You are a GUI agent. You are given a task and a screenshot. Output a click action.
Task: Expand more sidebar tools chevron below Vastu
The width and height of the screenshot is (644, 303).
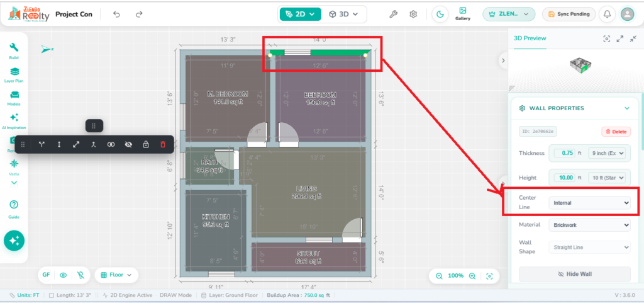(x=14, y=183)
